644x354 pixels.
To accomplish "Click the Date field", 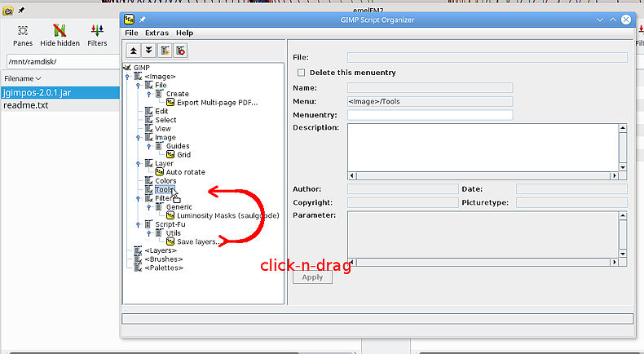I will [x=571, y=188].
